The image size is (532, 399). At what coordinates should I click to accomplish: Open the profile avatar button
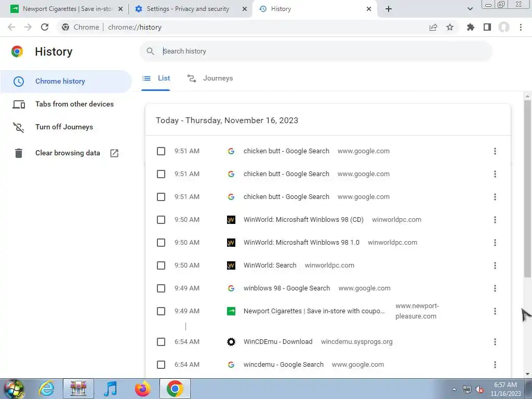(x=504, y=27)
